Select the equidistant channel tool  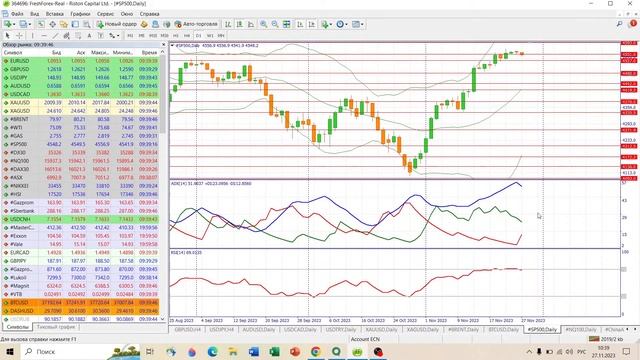67,36
